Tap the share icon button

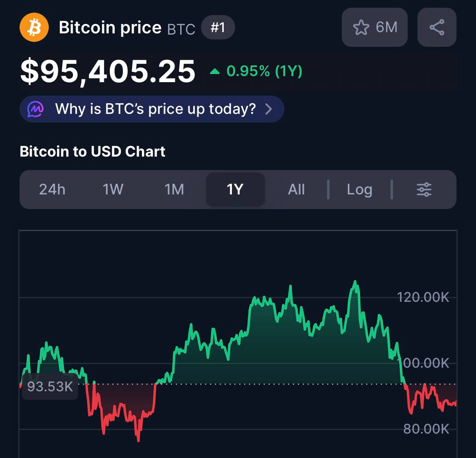(437, 28)
